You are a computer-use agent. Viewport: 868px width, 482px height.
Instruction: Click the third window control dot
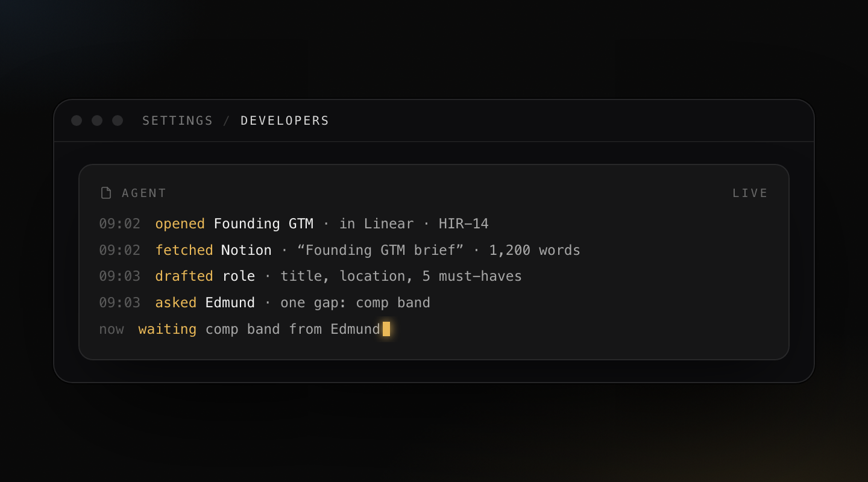[118, 120]
